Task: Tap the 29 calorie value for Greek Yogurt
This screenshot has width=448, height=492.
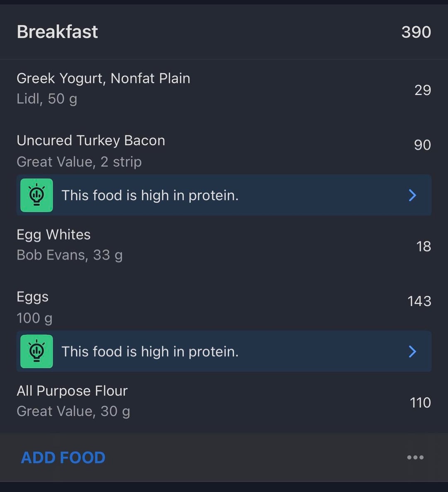Action: [x=422, y=90]
